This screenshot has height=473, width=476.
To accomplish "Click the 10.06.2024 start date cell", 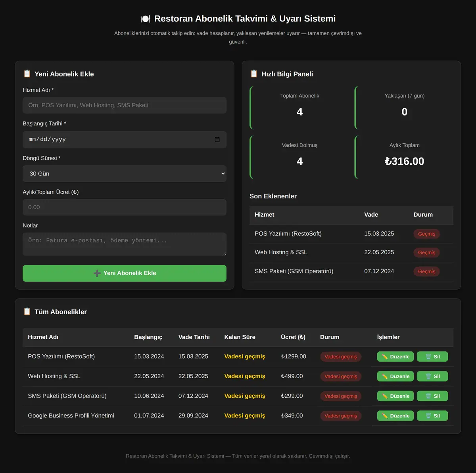I will tap(149, 396).
